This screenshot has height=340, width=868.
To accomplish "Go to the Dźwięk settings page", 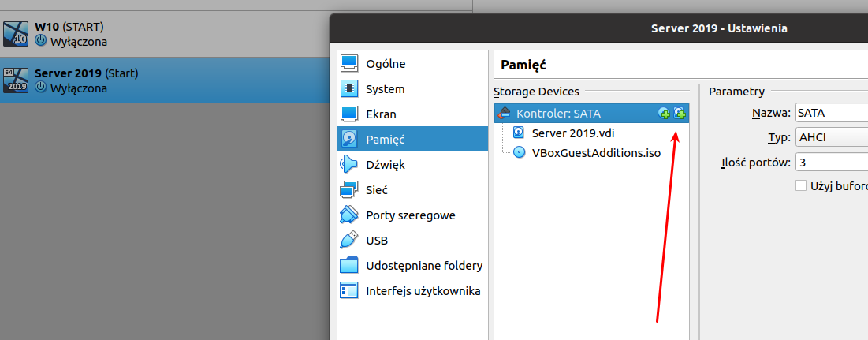I will [x=412, y=164].
